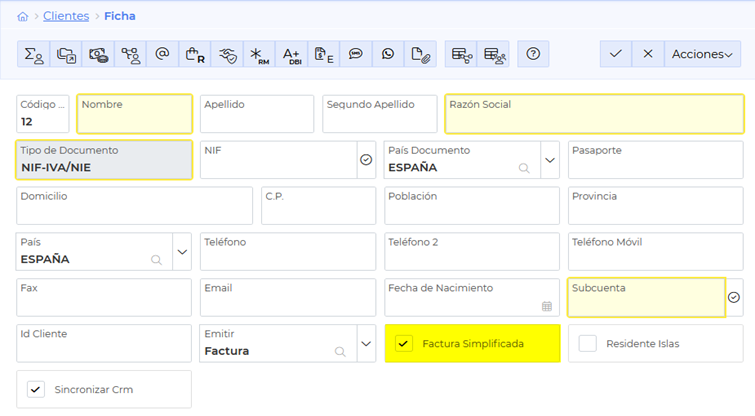This screenshot has width=755, height=416.
Task: Click the WhatsApp toolbar icon
Action: tap(388, 54)
